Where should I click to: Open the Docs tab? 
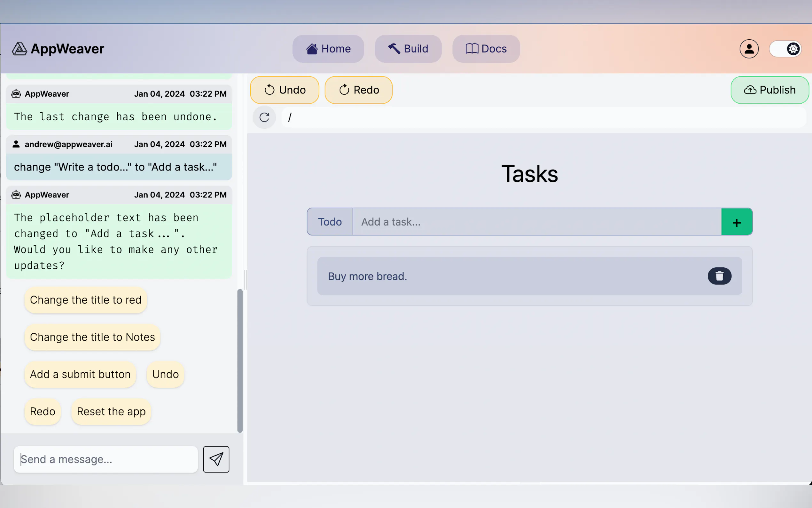point(486,49)
